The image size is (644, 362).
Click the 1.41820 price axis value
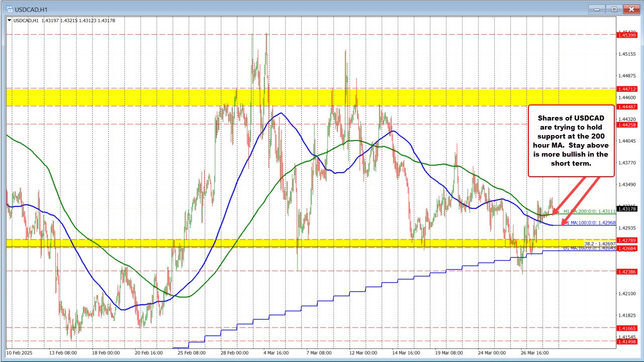click(628, 315)
